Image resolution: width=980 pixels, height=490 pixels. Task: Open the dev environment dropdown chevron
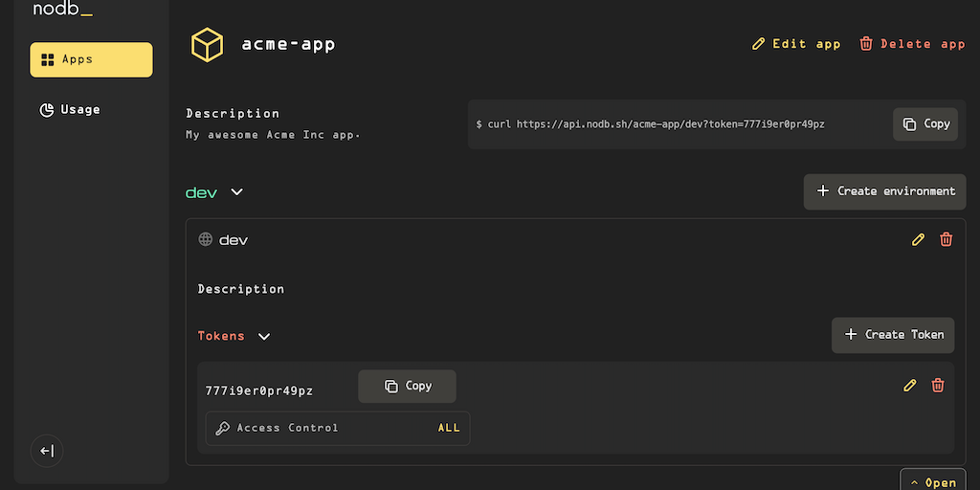237,192
